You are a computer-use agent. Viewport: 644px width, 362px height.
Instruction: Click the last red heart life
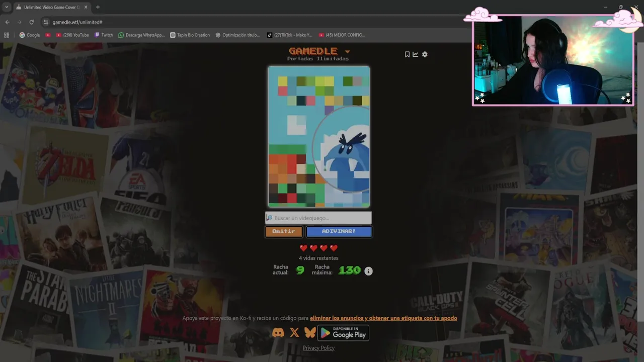point(334,248)
